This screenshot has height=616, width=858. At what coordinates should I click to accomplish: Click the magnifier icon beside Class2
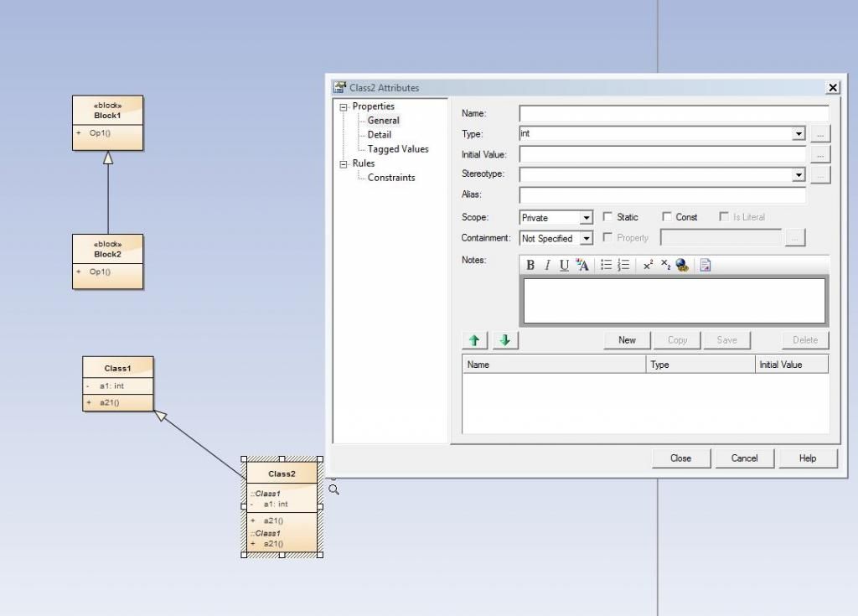(x=333, y=489)
